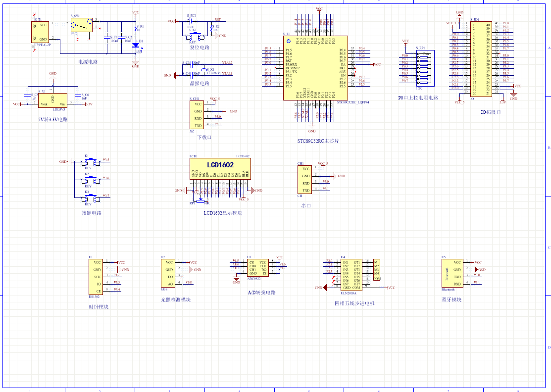551x392 pixels.
Task: Select the S_SW1 power switch symbol
Action: [x=82, y=25]
